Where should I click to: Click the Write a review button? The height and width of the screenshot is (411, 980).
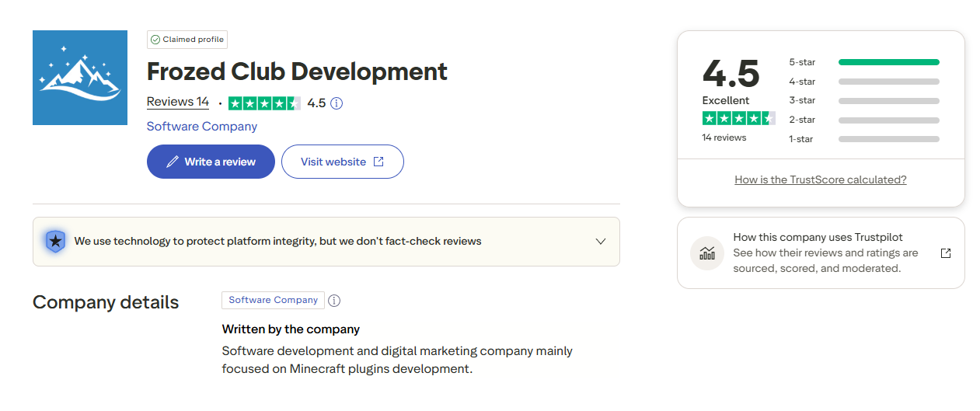click(211, 162)
